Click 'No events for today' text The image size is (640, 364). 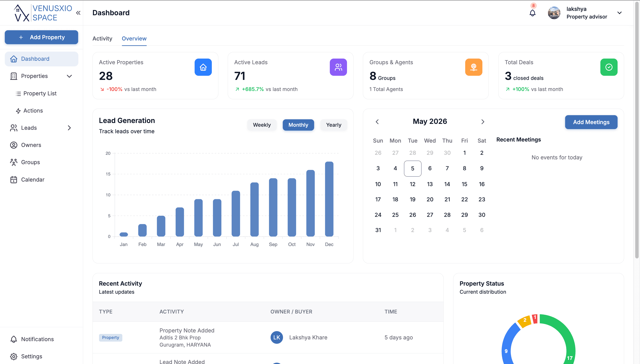pyautogui.click(x=557, y=157)
